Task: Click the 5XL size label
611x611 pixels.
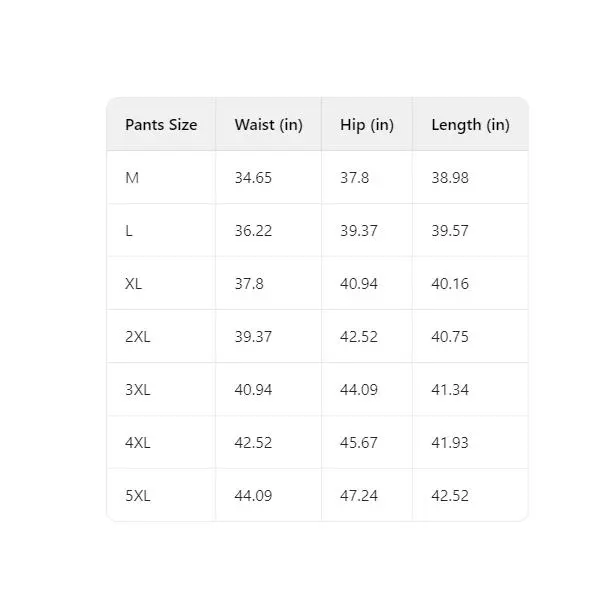Action: tap(138, 496)
